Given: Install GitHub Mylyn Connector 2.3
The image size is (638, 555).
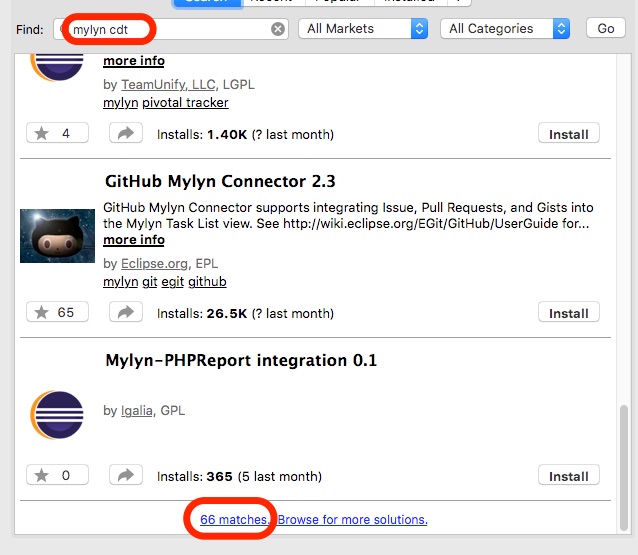Looking at the screenshot, I should [568, 313].
